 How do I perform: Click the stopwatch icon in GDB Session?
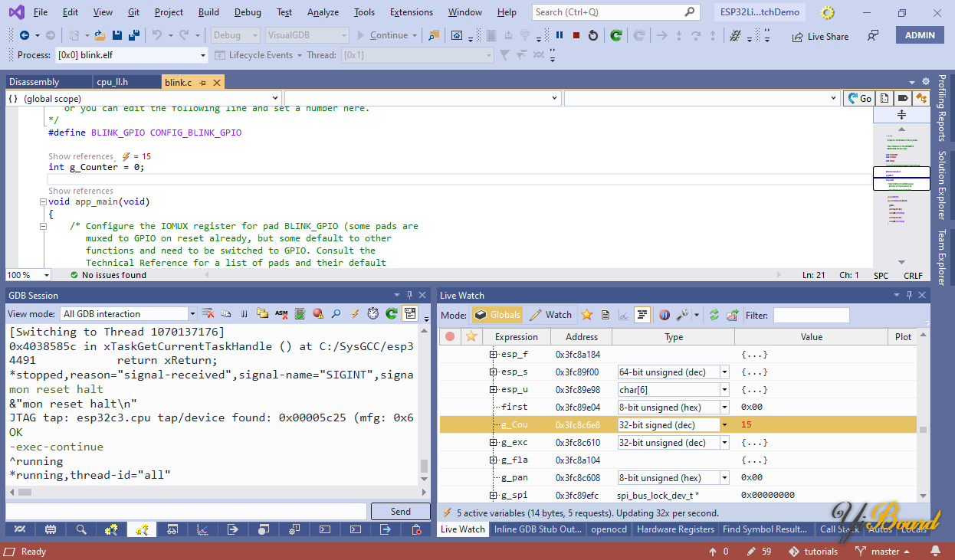372,313
